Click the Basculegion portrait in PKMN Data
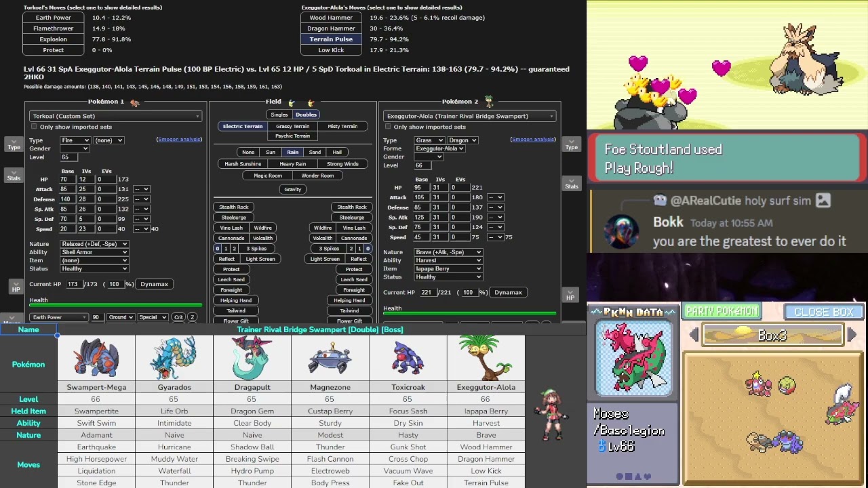Viewport: 868px width, 488px height. [x=633, y=359]
